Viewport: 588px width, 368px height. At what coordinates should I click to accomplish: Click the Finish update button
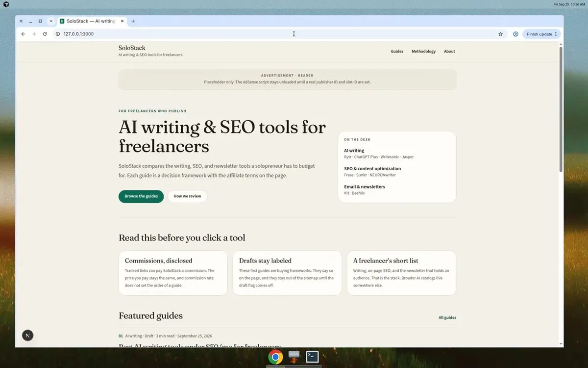(541, 34)
